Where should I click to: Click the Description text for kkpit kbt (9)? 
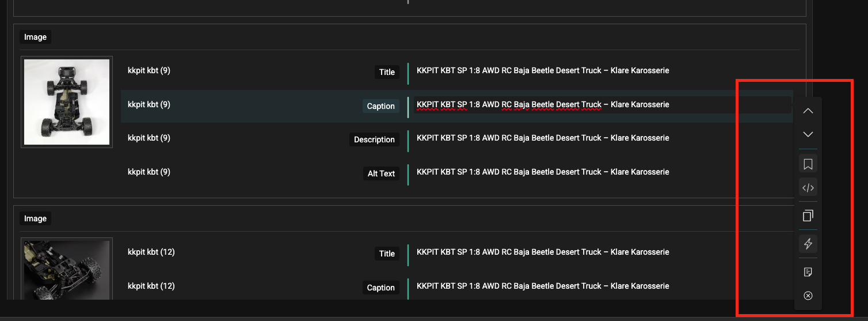542,138
